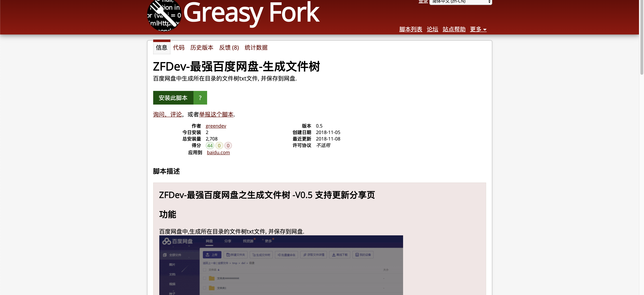Open the 站点帮助 help page

pos(454,29)
